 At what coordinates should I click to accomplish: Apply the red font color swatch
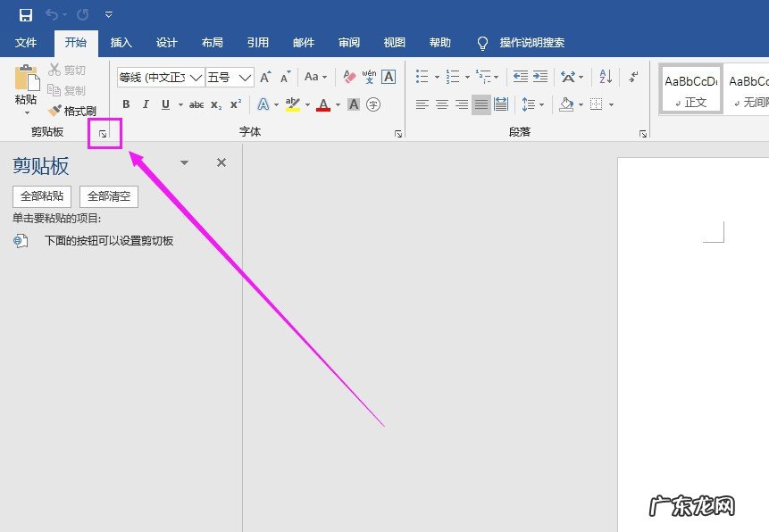[322, 104]
